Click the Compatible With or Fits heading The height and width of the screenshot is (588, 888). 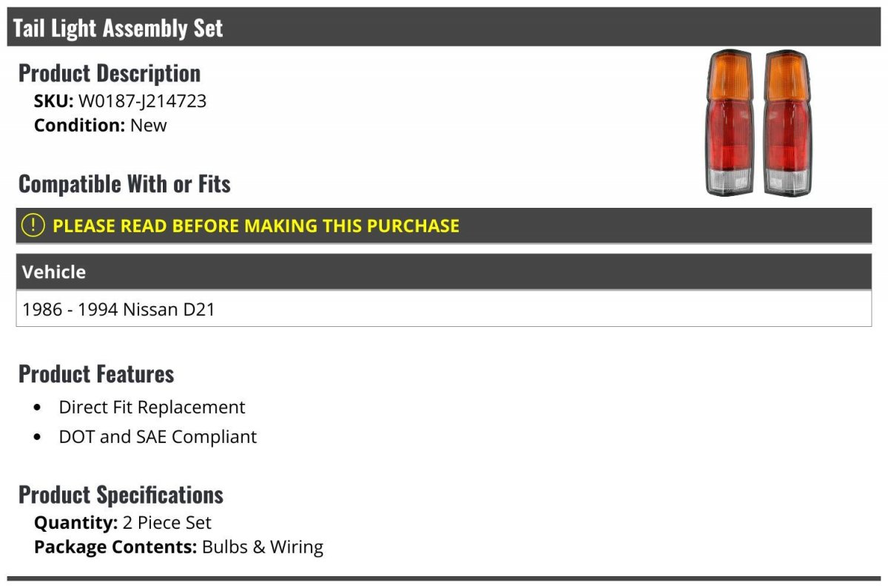[x=124, y=183]
